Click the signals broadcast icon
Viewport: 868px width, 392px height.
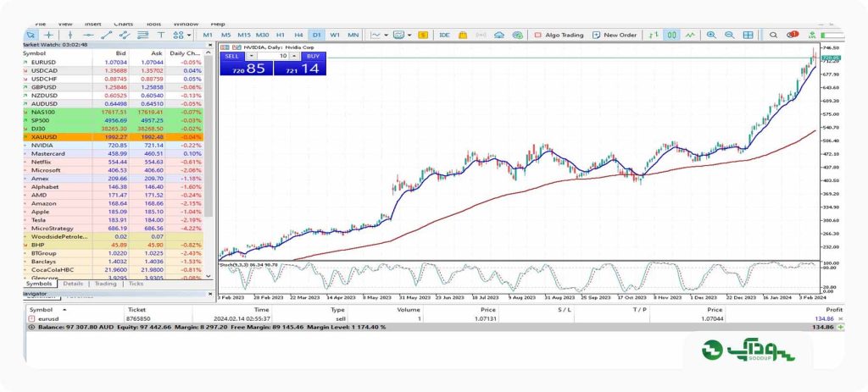481,35
